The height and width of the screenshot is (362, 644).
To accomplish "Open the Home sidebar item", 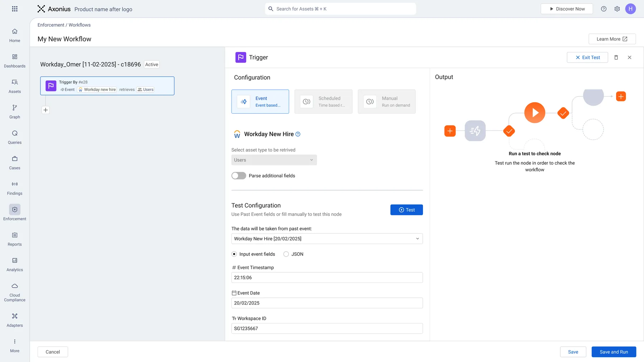I will point(15,35).
